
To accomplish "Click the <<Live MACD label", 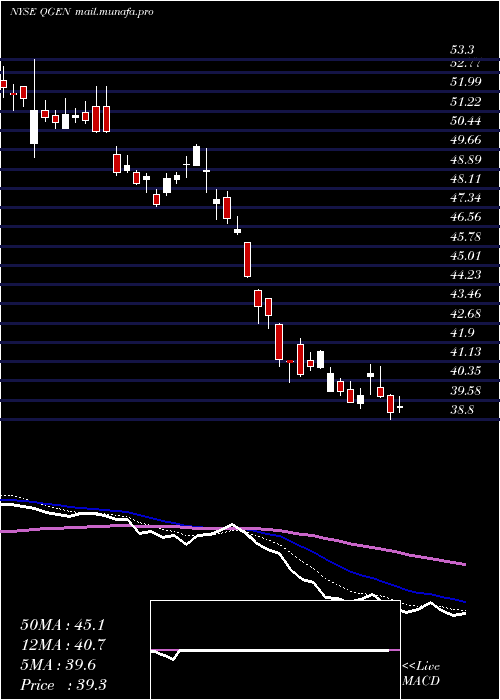I will [421, 674].
